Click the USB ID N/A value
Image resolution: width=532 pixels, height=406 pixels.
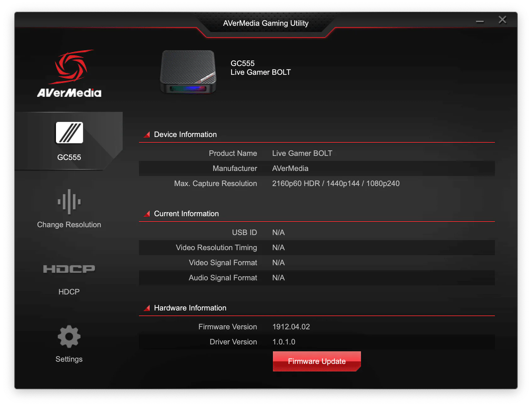coord(278,233)
